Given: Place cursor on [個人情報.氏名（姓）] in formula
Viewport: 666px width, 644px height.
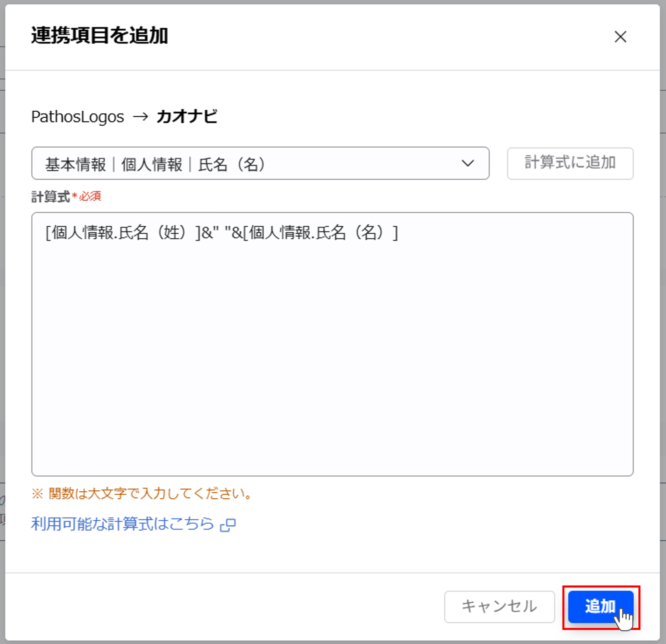Looking at the screenshot, I should pyautogui.click(x=122, y=233).
